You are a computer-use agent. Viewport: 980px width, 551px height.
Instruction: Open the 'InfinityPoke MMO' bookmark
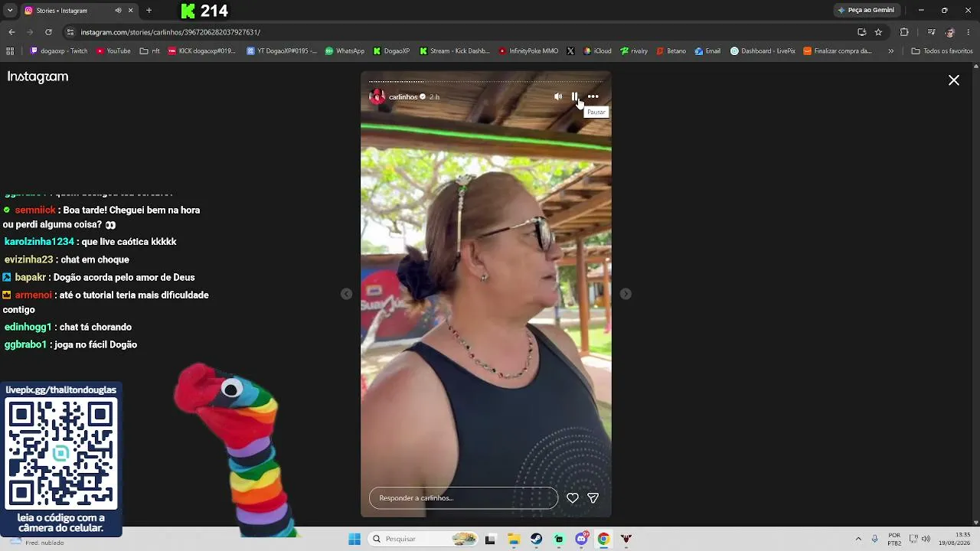[528, 51]
